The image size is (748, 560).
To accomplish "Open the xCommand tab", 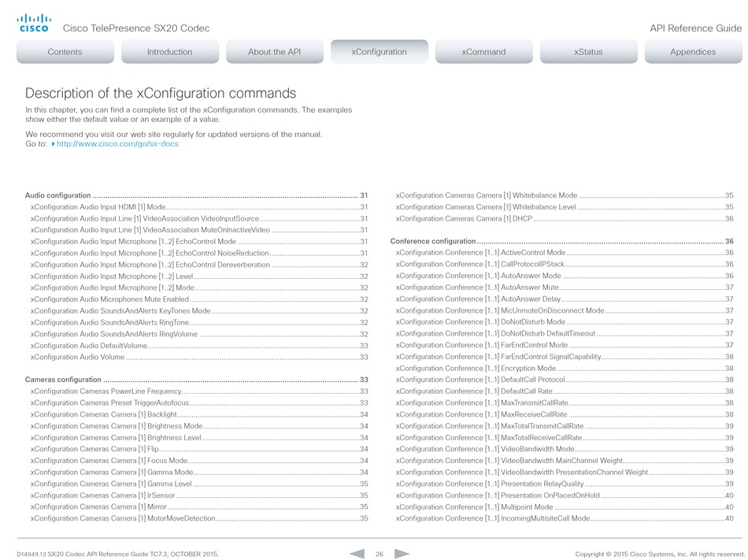I will [483, 51].
